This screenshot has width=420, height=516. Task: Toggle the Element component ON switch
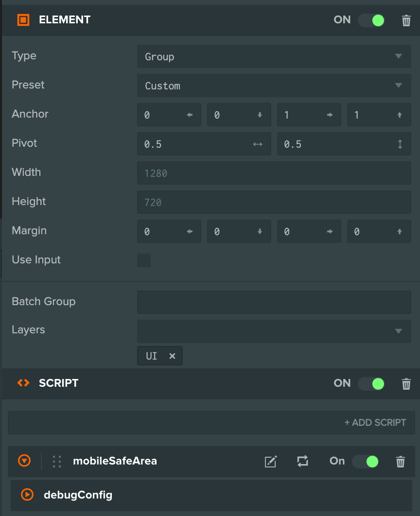click(371, 20)
